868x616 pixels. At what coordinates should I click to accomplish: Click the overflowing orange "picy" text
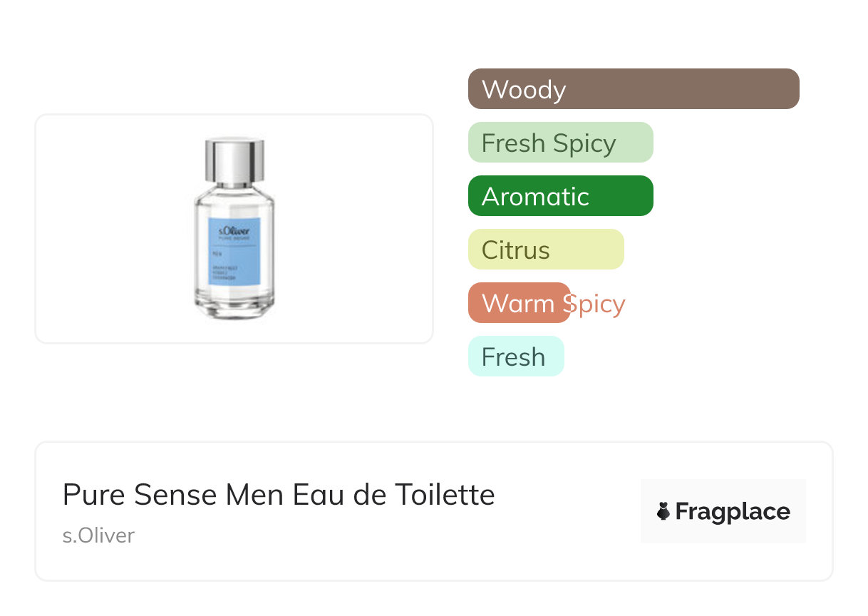[x=599, y=304]
